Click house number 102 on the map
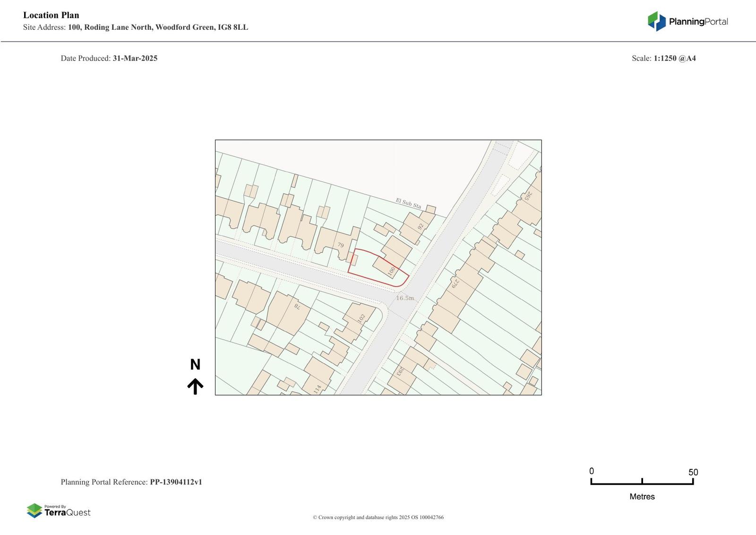Screen dimensions: 756x535 click(x=361, y=319)
